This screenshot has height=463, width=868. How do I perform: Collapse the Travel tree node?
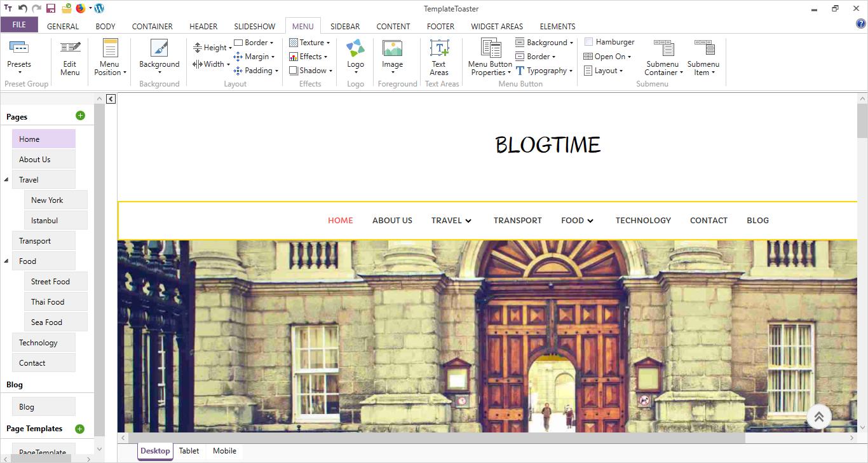(x=6, y=180)
